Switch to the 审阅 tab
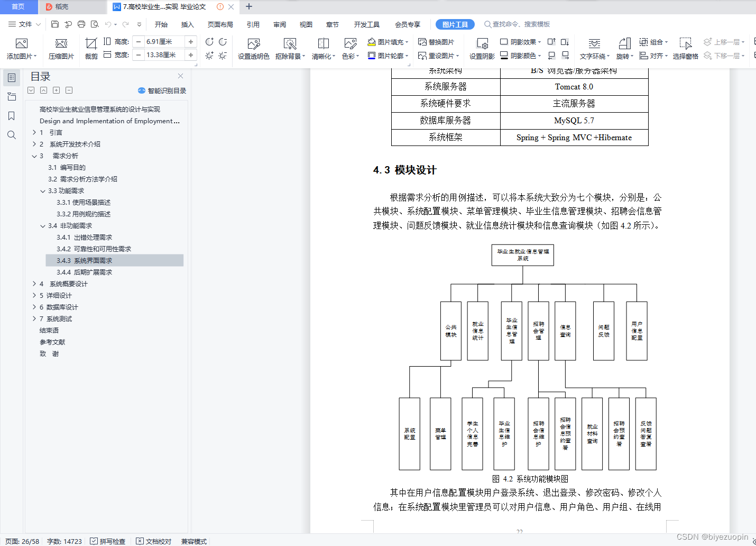 pos(280,24)
